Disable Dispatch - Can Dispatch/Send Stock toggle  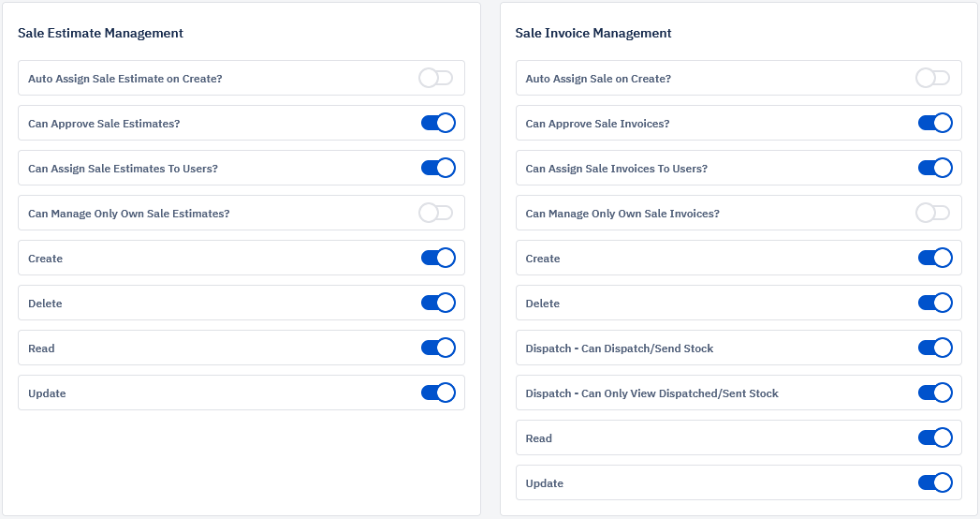(x=935, y=348)
